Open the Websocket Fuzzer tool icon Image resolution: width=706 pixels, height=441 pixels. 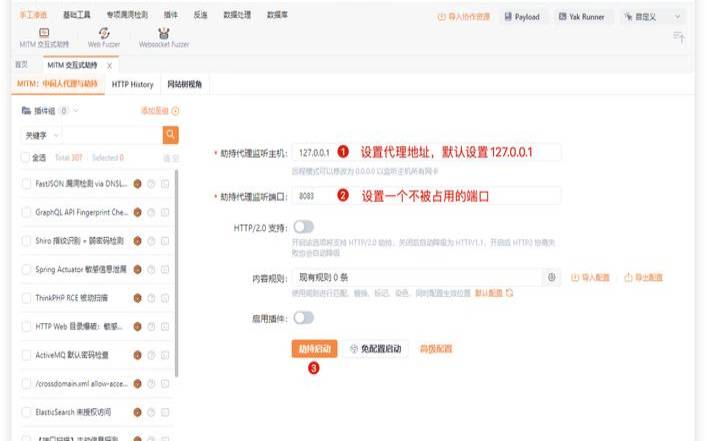pyautogui.click(x=163, y=33)
